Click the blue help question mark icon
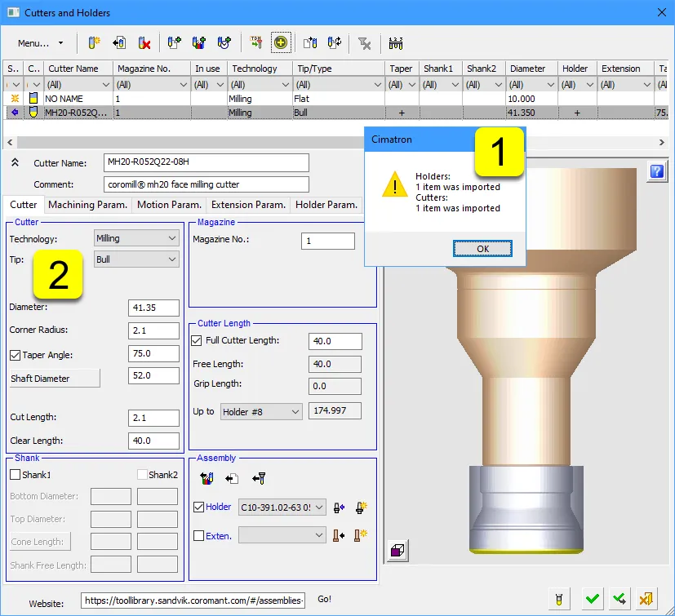This screenshot has height=616, width=675. [657, 171]
